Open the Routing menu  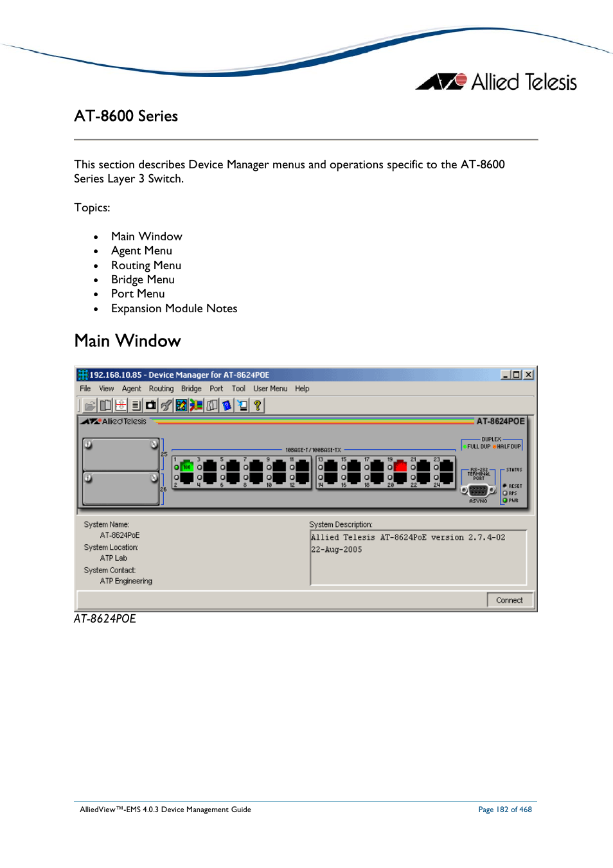coord(161,389)
